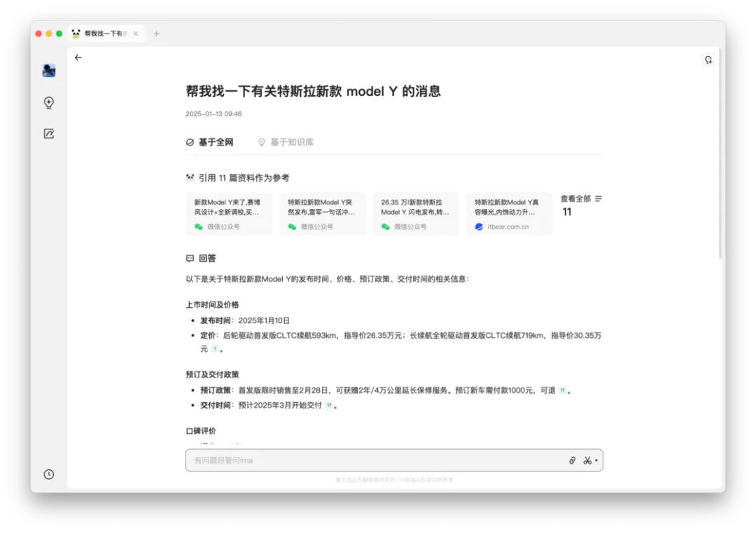Open the user avatar in sidebar
The image size is (756, 533).
pyautogui.click(x=49, y=71)
